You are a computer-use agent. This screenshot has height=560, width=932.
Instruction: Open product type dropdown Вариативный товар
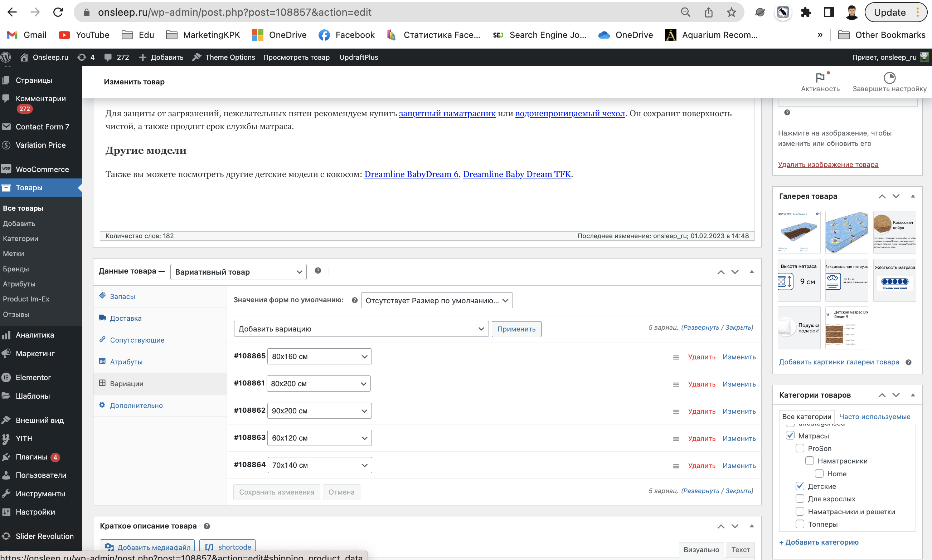point(238,272)
